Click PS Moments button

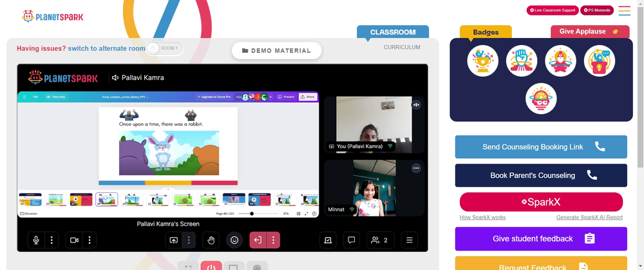(597, 10)
